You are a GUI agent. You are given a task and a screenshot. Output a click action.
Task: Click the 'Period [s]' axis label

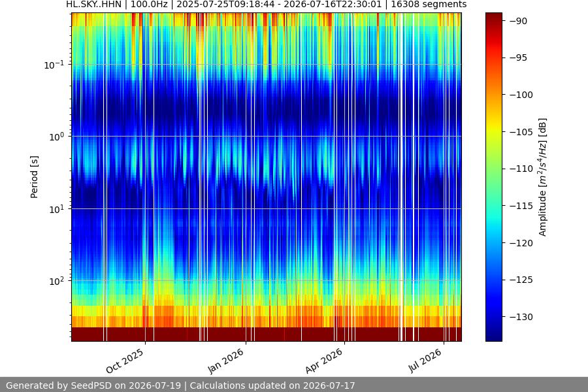coord(34,177)
